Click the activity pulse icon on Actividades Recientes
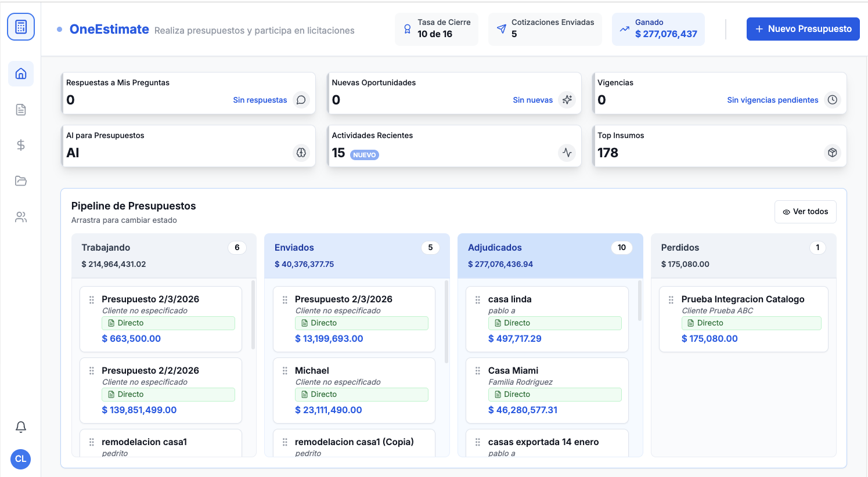 [567, 153]
